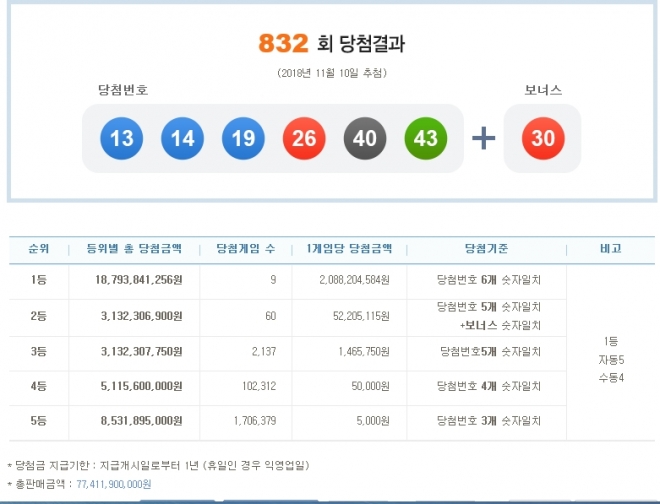Click the blue number 13 ball
Viewport: 660px width, 504px height.
coord(121,138)
